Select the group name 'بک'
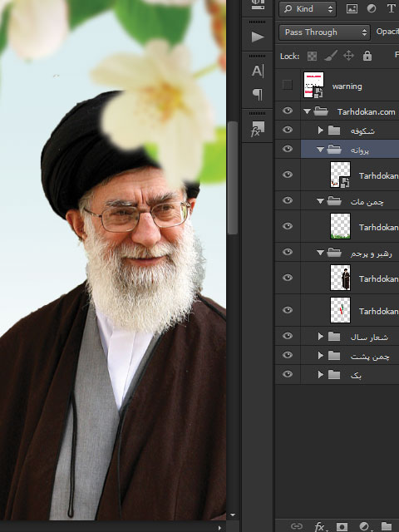 coord(356,376)
